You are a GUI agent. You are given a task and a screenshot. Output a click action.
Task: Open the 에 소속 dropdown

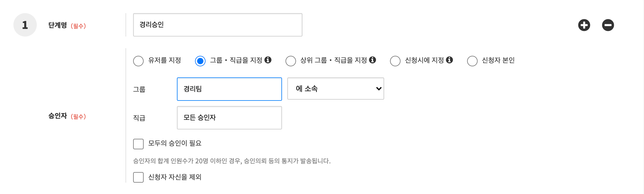point(335,89)
